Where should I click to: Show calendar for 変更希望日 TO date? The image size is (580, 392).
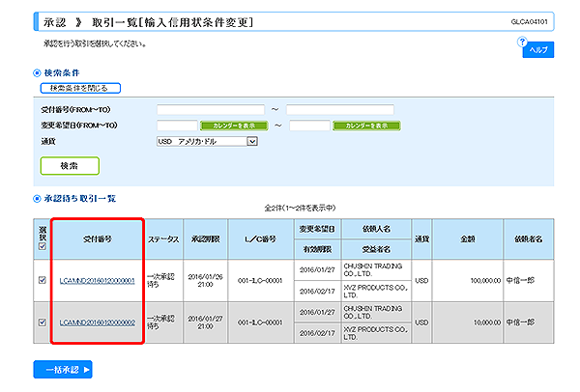[x=366, y=126]
